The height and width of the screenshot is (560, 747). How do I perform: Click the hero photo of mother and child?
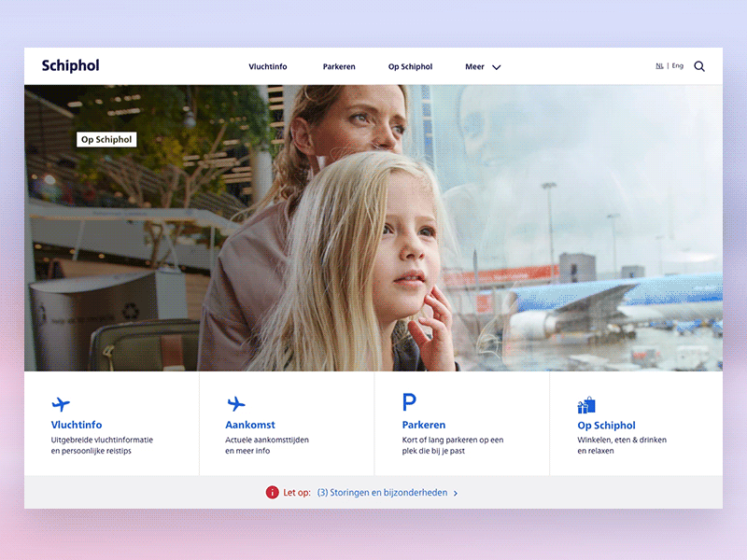(x=373, y=228)
